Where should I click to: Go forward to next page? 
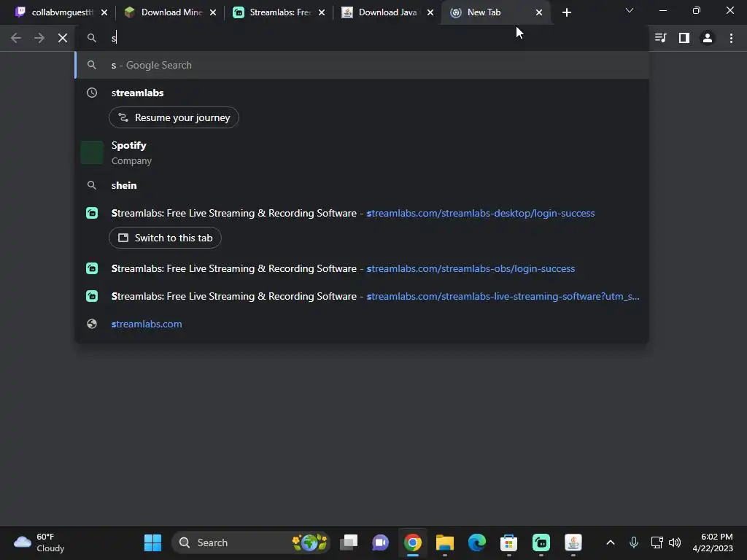[x=39, y=38]
